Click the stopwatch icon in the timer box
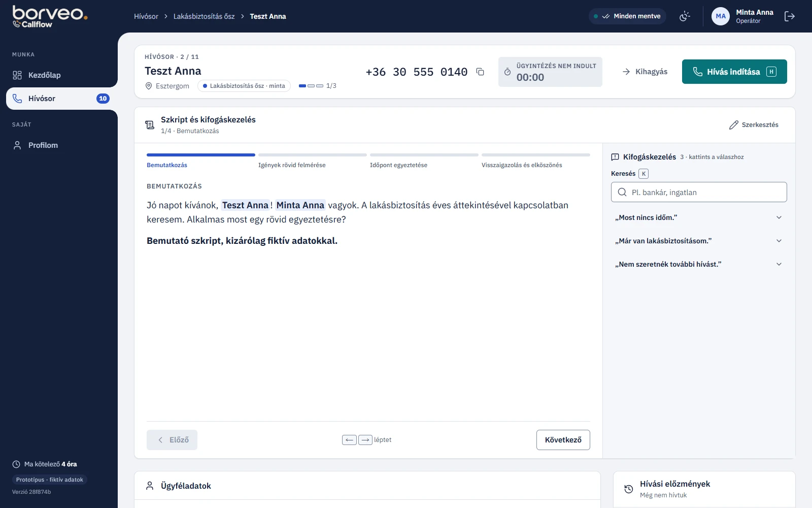Screen dimensions: 812x508 coord(507,72)
